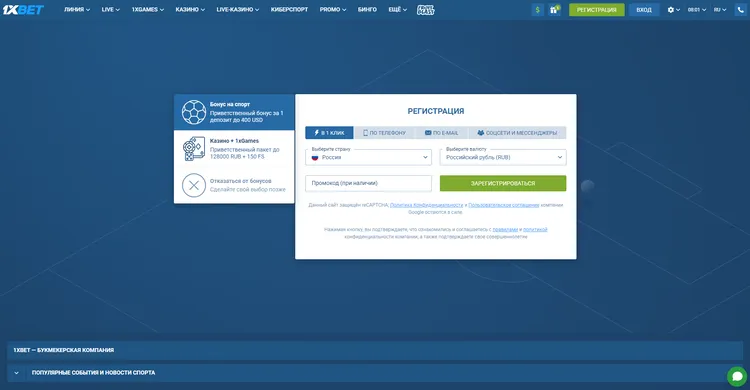Open the БИНГО menu item

(x=367, y=10)
